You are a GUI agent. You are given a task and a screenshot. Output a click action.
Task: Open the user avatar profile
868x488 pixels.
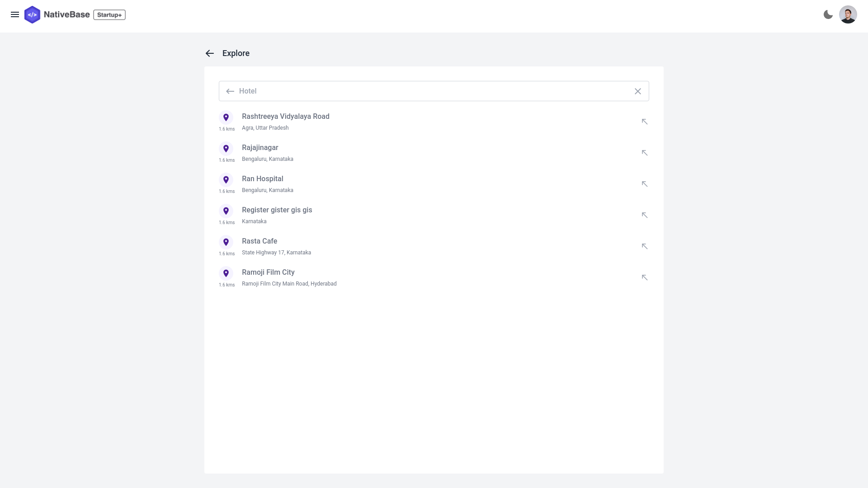848,14
